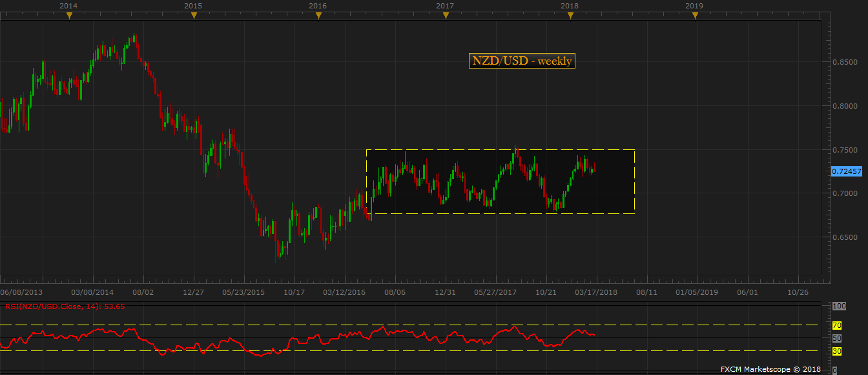
Task: Click the 2015 year marker triangle
Action: 194,16
